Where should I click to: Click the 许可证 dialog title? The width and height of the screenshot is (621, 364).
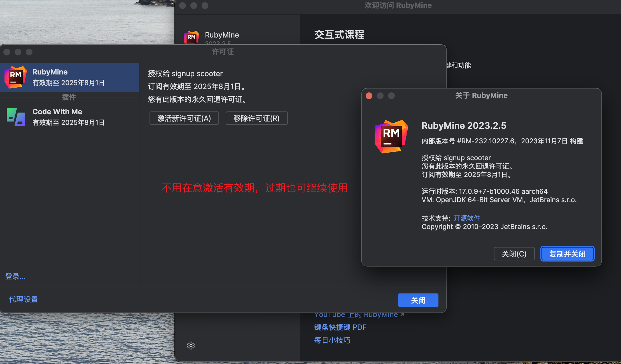click(223, 52)
